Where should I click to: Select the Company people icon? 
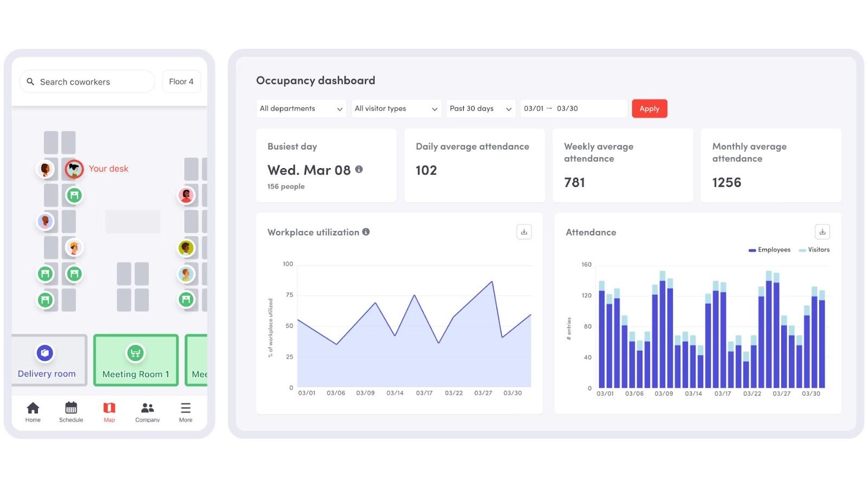click(147, 411)
